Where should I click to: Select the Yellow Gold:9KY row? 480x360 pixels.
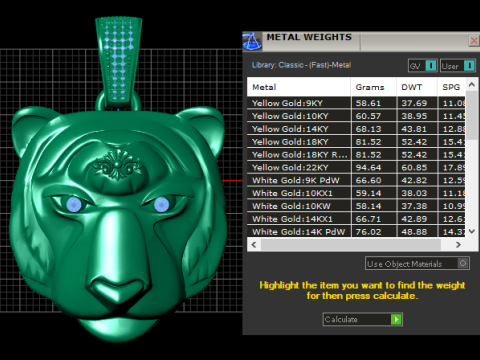(356, 103)
